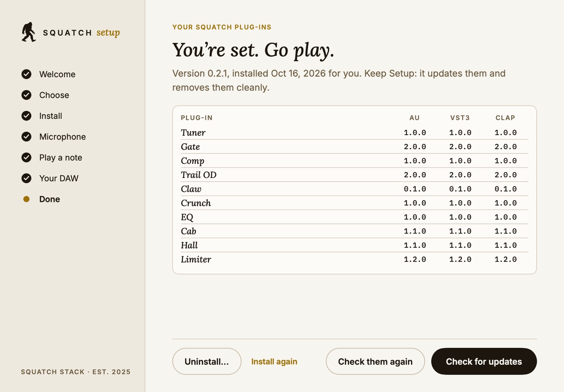
Task: Go to the Your DAW step
Action: (x=59, y=178)
